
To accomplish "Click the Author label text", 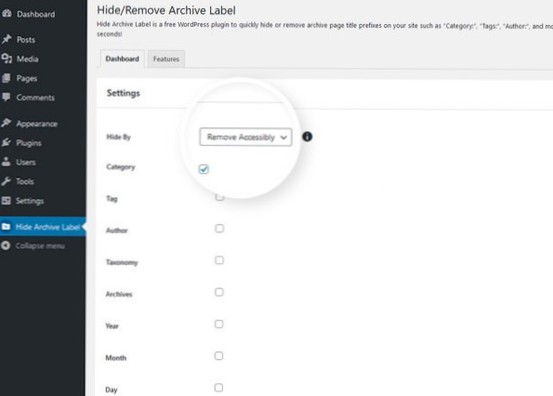I will click(x=117, y=230).
